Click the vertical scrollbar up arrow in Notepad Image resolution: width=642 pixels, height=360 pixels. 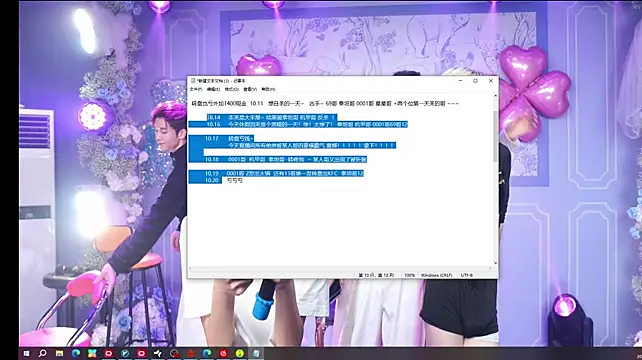click(495, 96)
